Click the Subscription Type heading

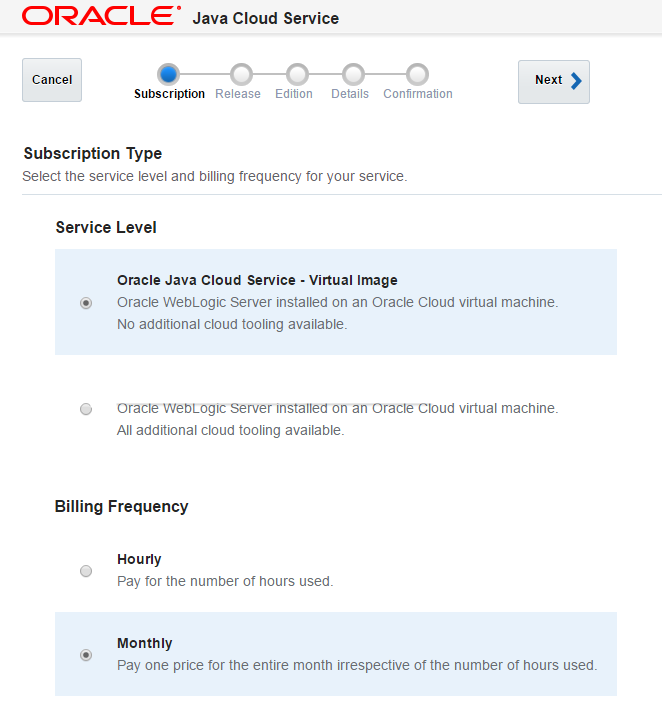93,154
